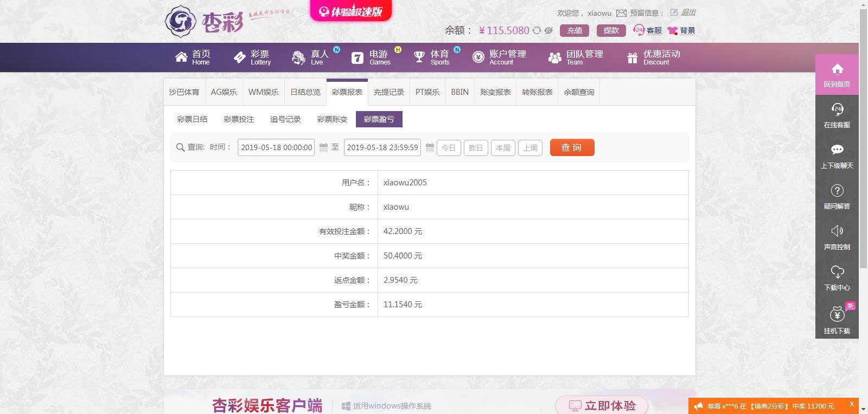
Task: Edit reserved info via the pencil icon
Action: pos(674,12)
